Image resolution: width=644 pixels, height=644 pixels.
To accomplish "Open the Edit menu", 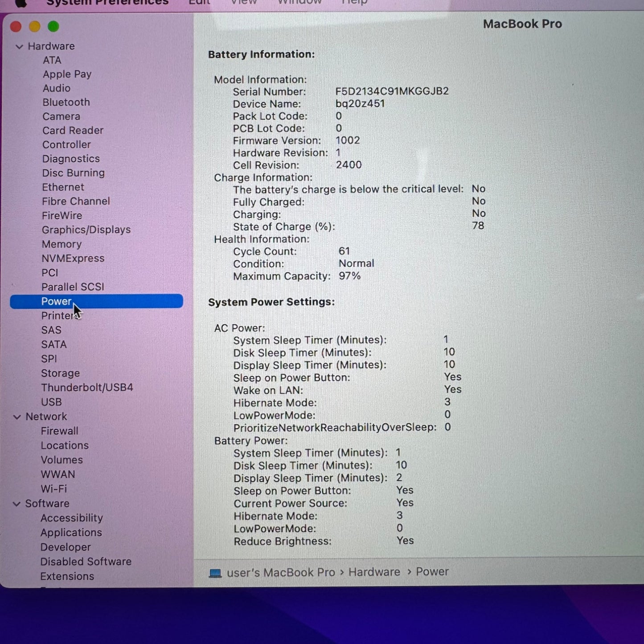I will [199, 3].
